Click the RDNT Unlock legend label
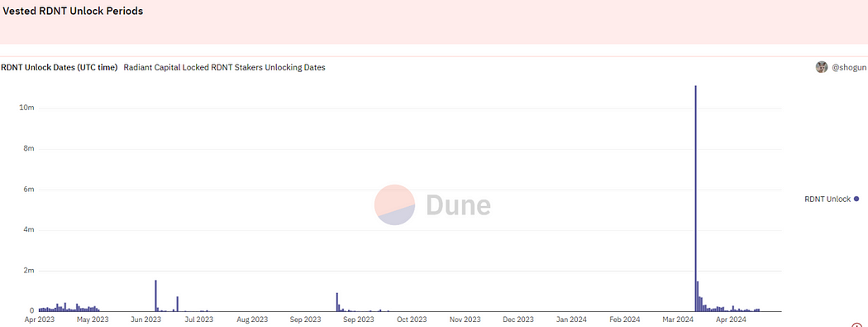Viewport: 868px width, 327px height. click(827, 200)
